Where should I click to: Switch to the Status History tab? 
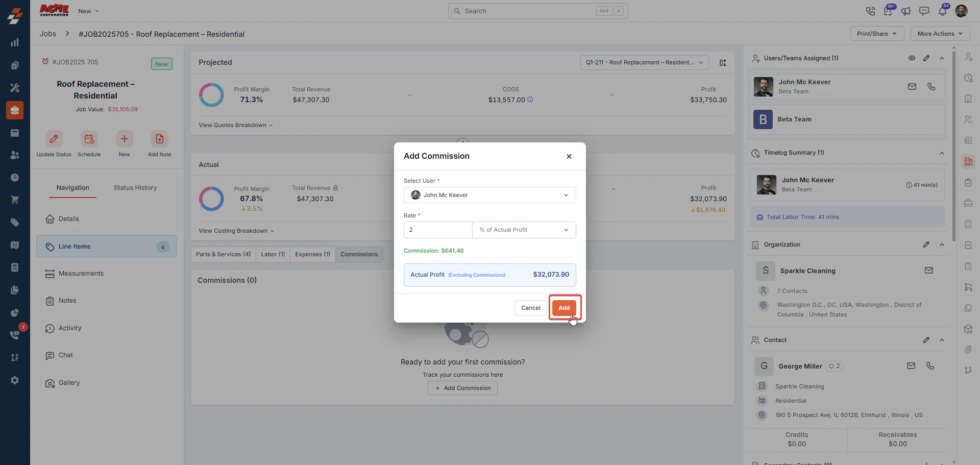point(135,188)
